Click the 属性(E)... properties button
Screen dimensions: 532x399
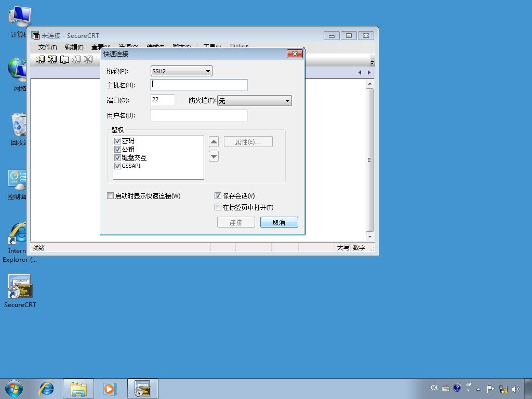coord(248,142)
